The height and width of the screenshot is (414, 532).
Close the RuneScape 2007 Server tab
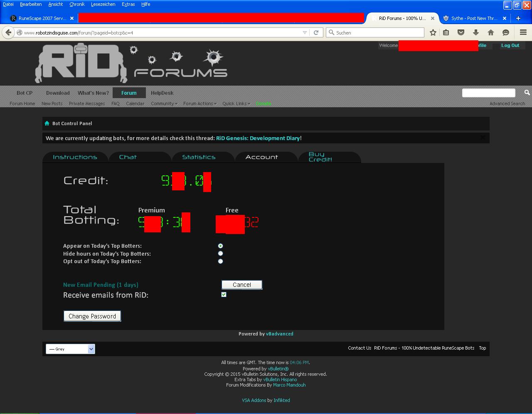tap(71, 18)
